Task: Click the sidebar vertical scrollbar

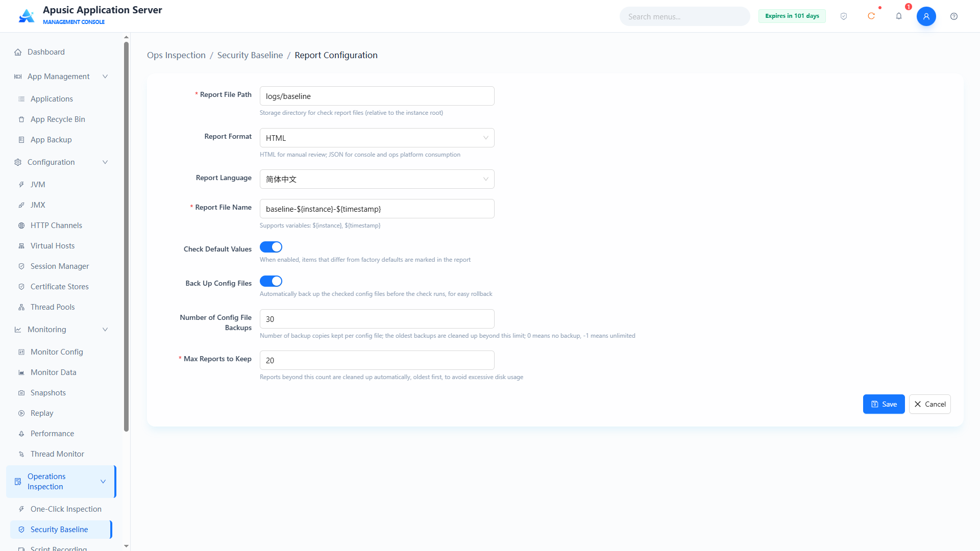Action: (x=126, y=236)
